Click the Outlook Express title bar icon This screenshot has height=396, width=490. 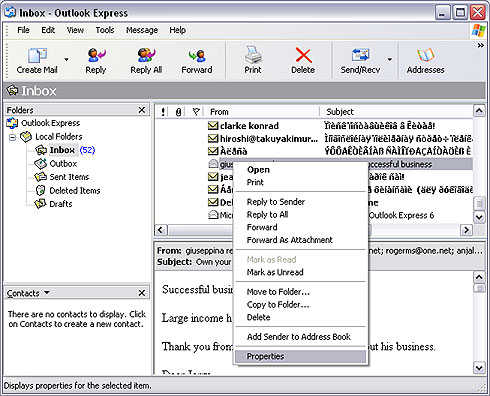(10, 12)
